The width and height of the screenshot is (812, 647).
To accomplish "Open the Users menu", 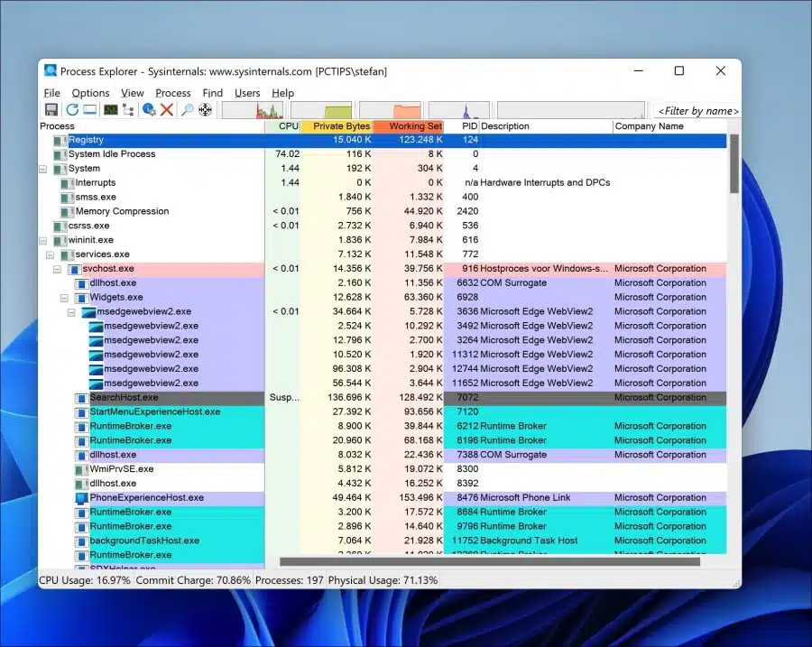I will click(247, 93).
